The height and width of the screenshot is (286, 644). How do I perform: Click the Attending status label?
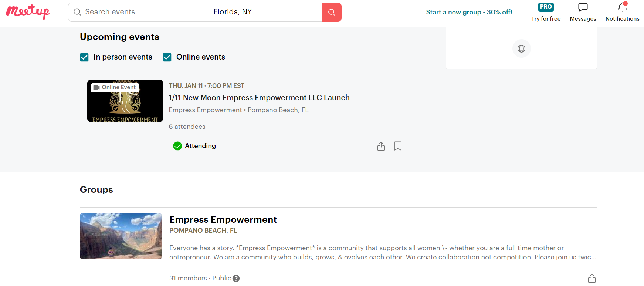coord(200,146)
